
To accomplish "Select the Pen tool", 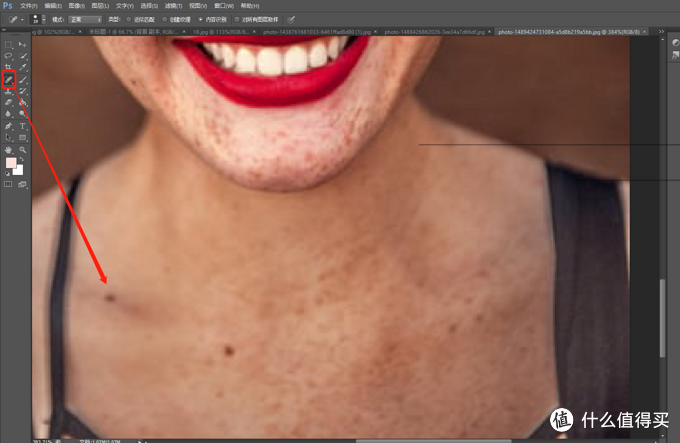I will click(x=8, y=126).
